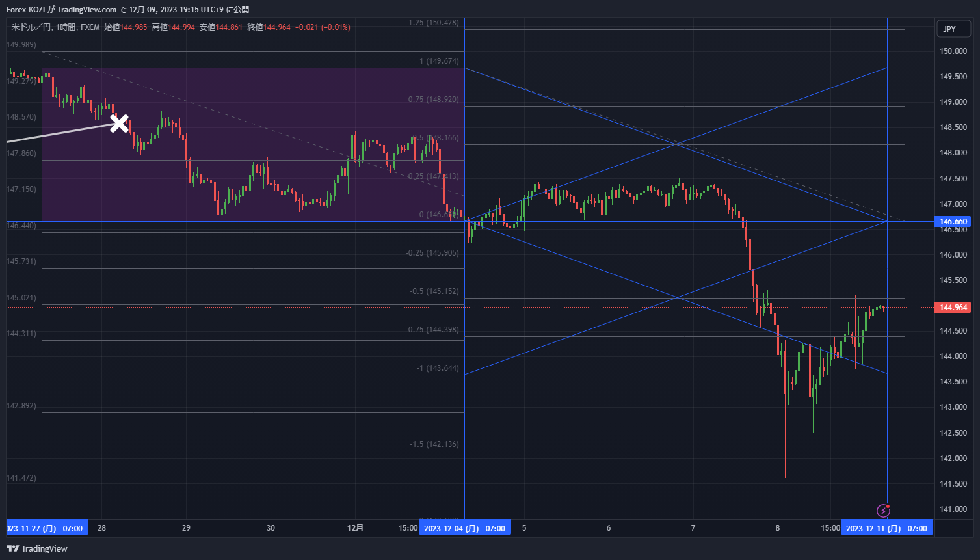Click the Fibonacci -1.5 (142.136) level label
This screenshot has height=560, width=980.
click(x=434, y=444)
